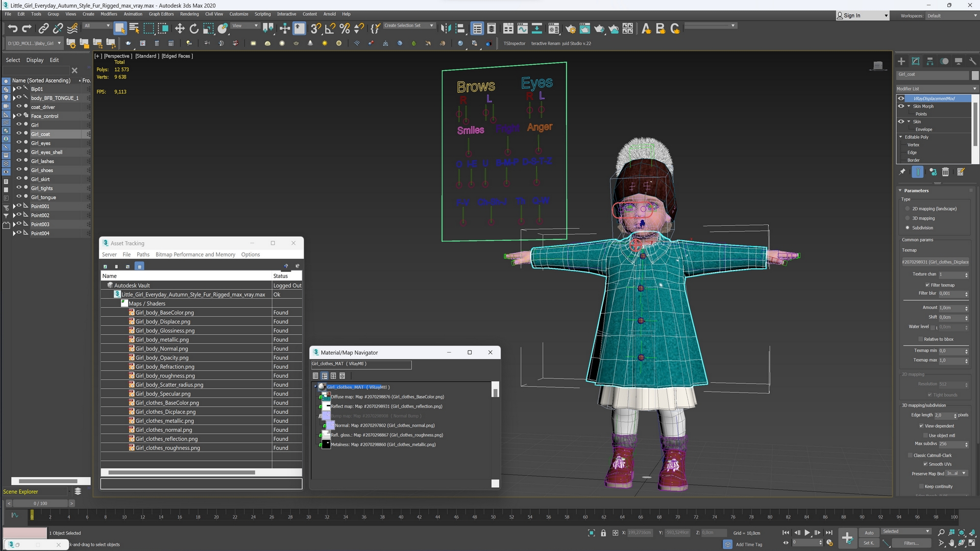
Task: Open the Selected key filter dropdown
Action: pos(906,532)
